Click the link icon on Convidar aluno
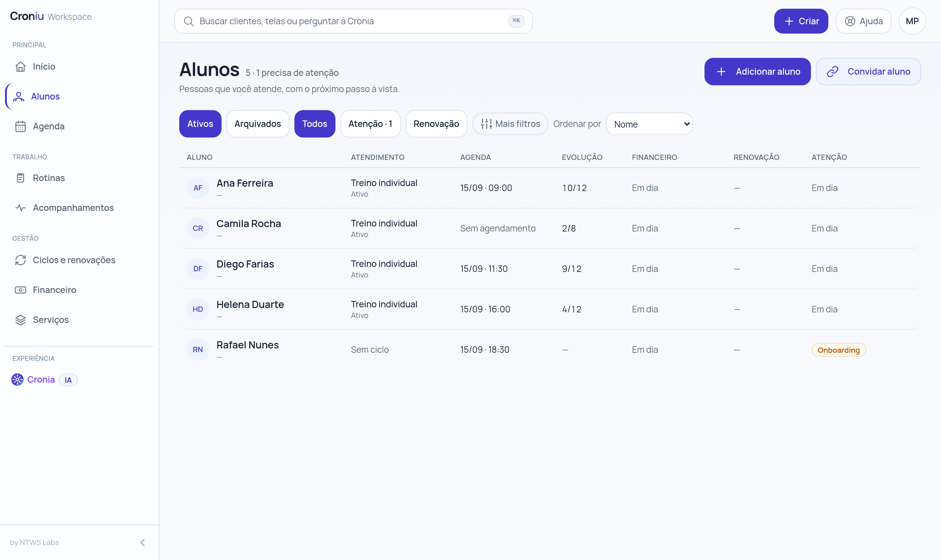941x560 pixels. click(832, 72)
